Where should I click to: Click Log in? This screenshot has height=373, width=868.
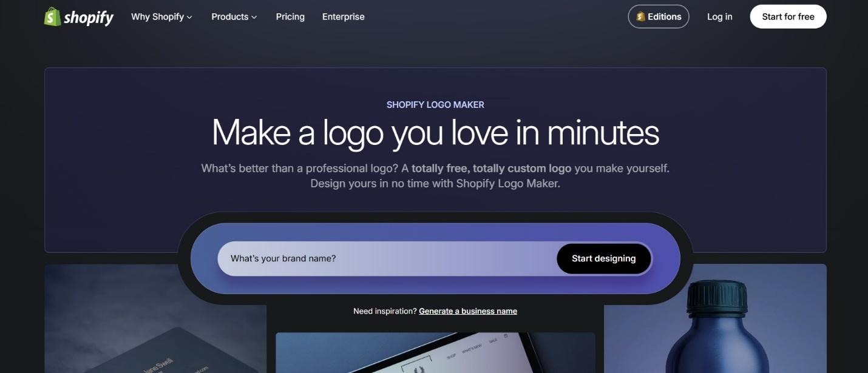[720, 17]
